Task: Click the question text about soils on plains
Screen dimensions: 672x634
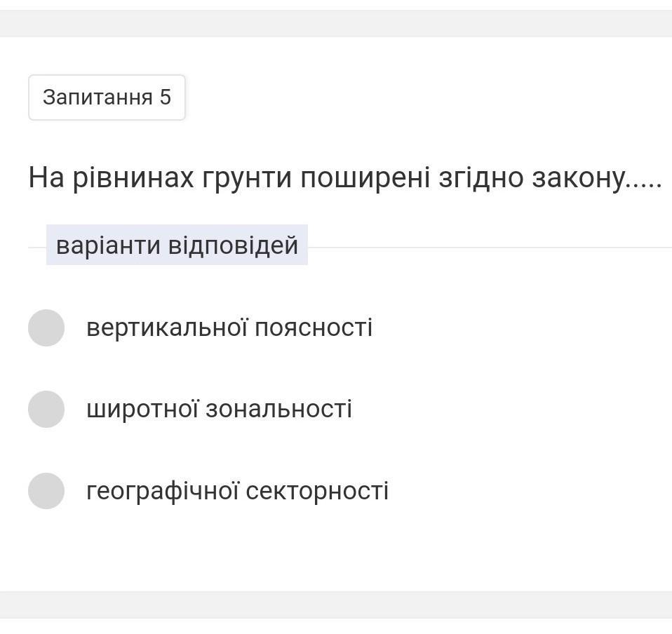Action: tap(344, 178)
